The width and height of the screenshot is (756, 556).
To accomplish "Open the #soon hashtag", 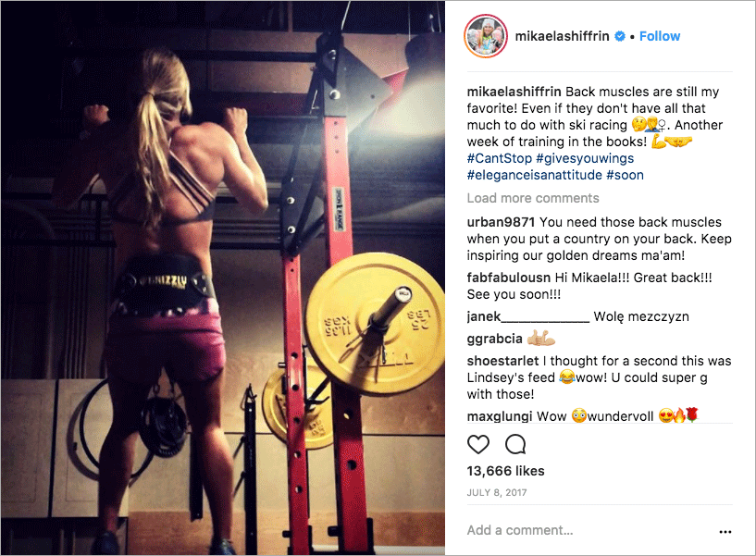I will coord(625,175).
